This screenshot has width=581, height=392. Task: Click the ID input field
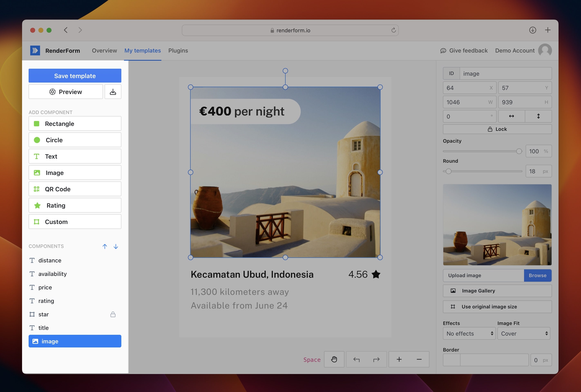click(506, 74)
